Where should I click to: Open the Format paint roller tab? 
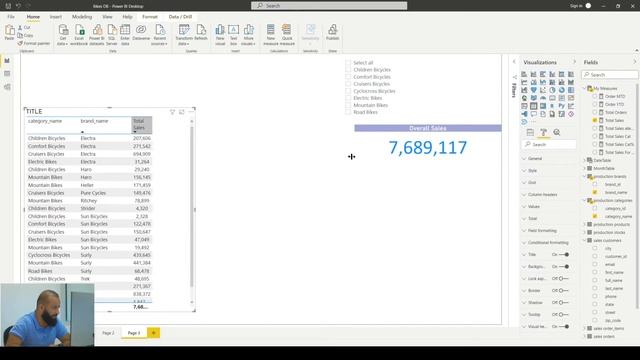click(544, 132)
